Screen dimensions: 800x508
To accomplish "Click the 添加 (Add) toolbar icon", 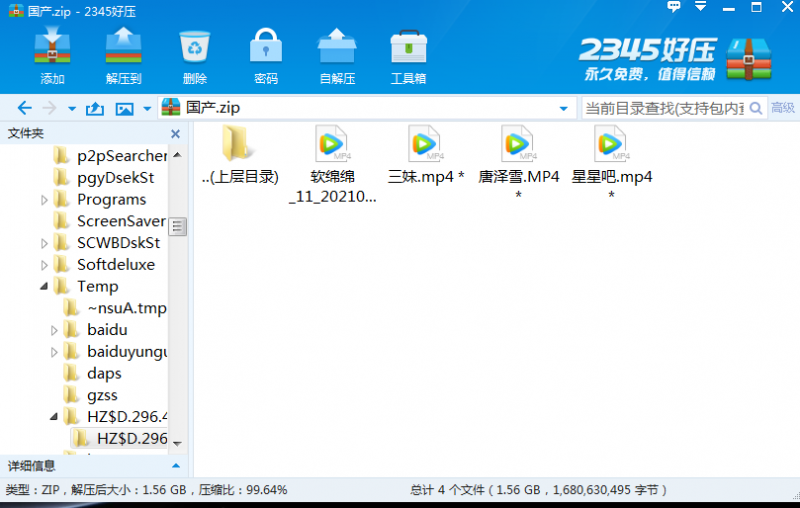I will 52,54.
